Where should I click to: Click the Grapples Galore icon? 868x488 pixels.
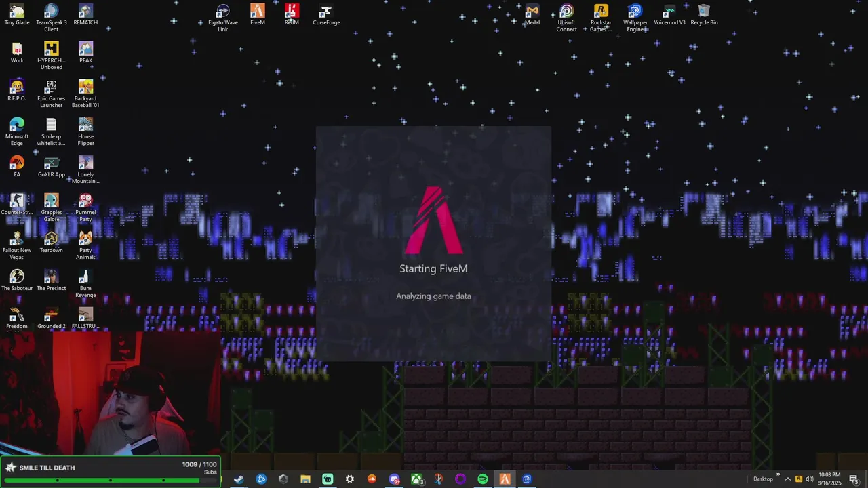coord(51,207)
